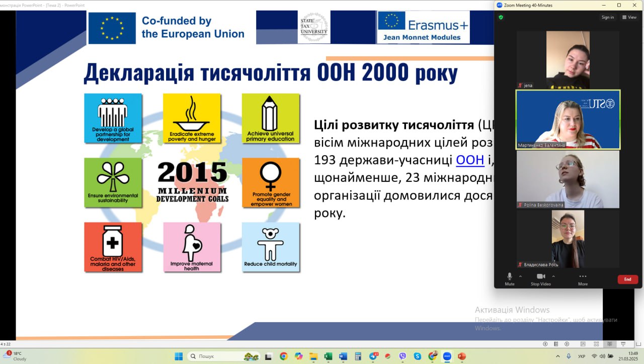Screen dimensions: 644x364
Task: Open File Explorer from the taskbar
Action: click(x=313, y=356)
